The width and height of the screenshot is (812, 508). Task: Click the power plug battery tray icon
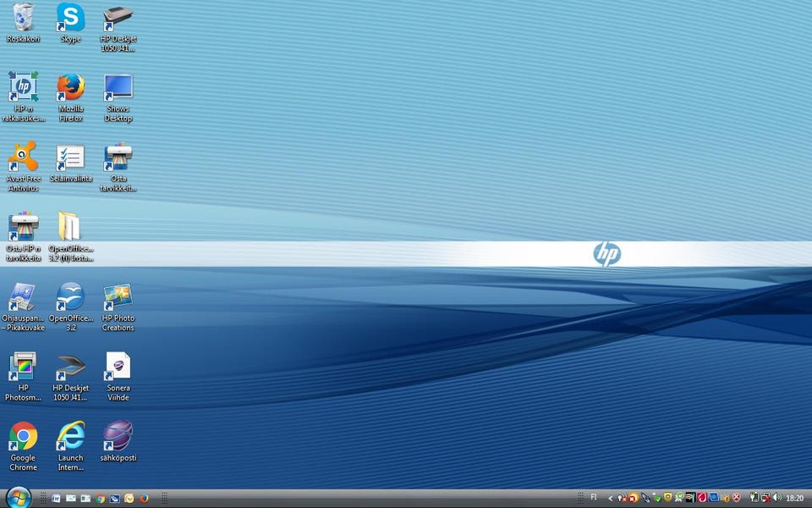[x=754, y=498]
